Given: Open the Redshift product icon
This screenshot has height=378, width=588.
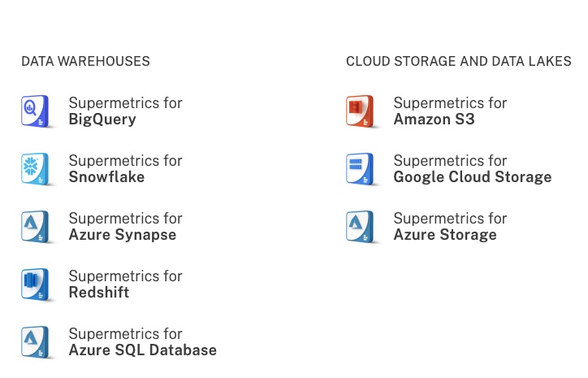Looking at the screenshot, I should coord(35,285).
